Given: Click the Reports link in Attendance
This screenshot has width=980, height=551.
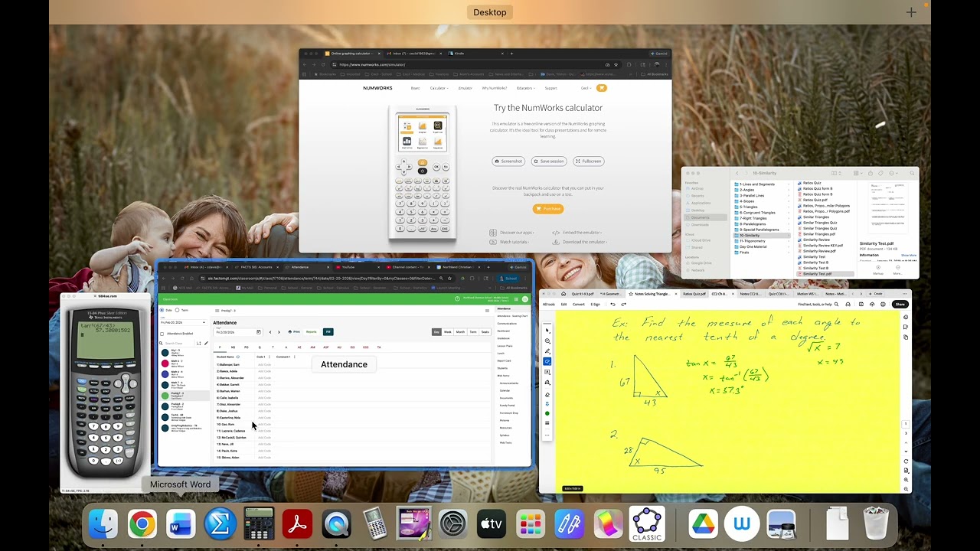Looking at the screenshot, I should 312,332.
